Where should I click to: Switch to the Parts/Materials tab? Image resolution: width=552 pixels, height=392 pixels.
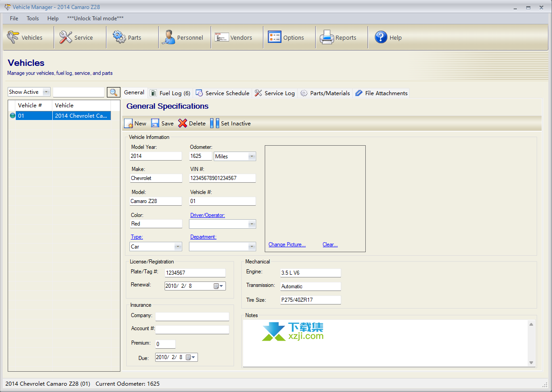(x=325, y=93)
